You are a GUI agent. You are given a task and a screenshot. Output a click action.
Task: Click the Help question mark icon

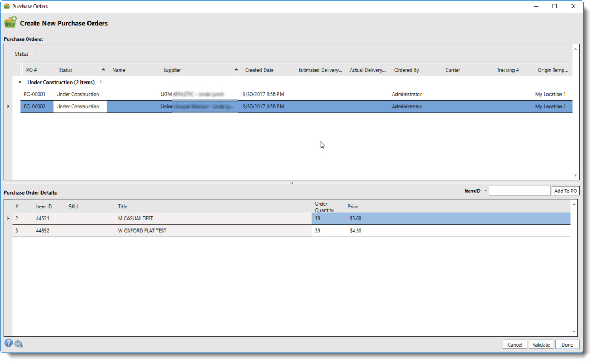tap(9, 343)
